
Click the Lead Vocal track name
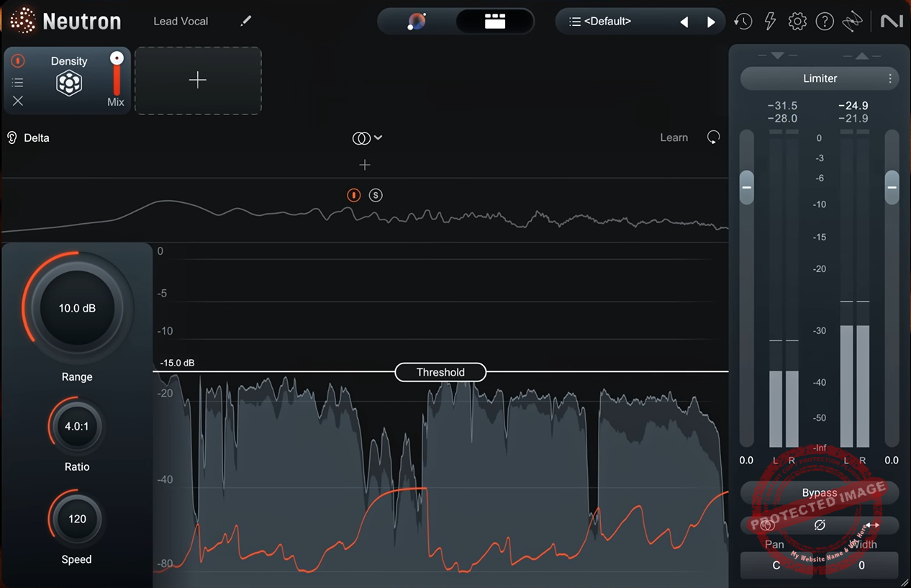181,22
